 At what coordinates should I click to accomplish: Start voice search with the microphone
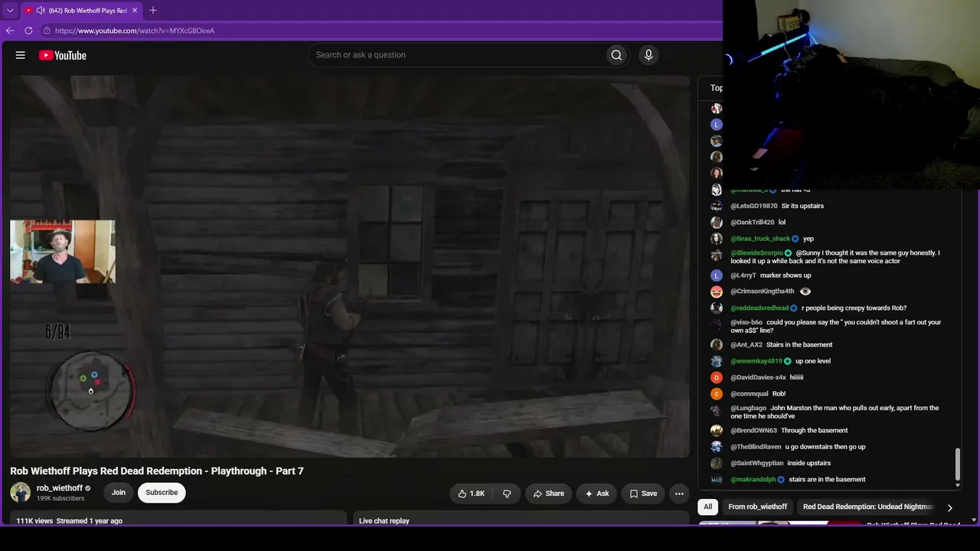(648, 55)
